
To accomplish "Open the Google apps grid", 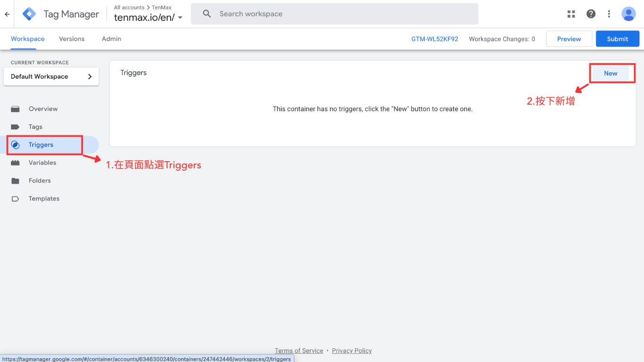I will click(571, 14).
